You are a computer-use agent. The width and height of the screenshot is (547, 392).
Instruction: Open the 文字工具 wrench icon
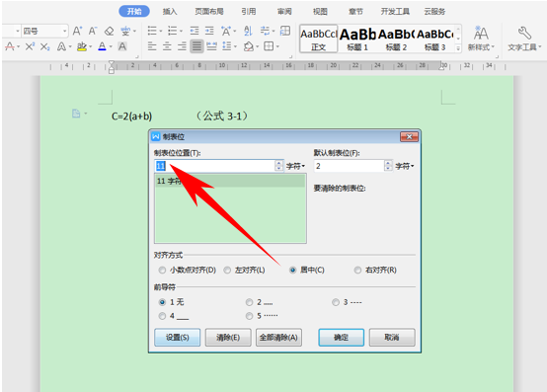coord(524,34)
